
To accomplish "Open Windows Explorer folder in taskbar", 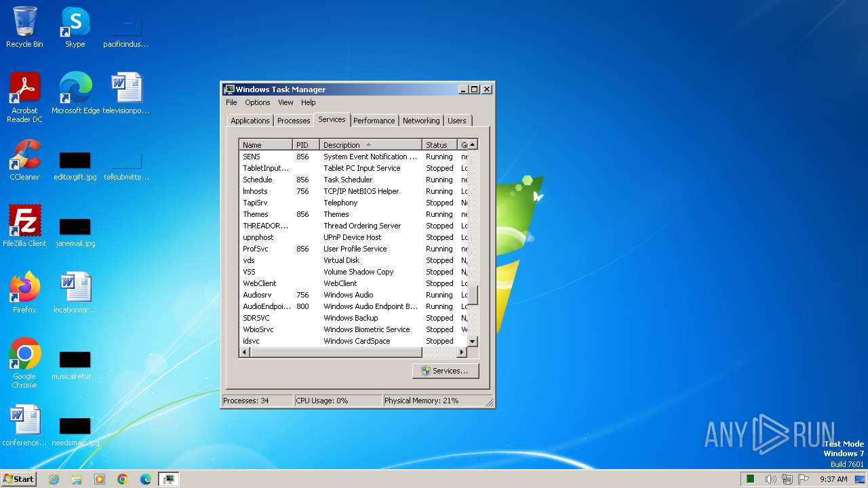I will [77, 479].
